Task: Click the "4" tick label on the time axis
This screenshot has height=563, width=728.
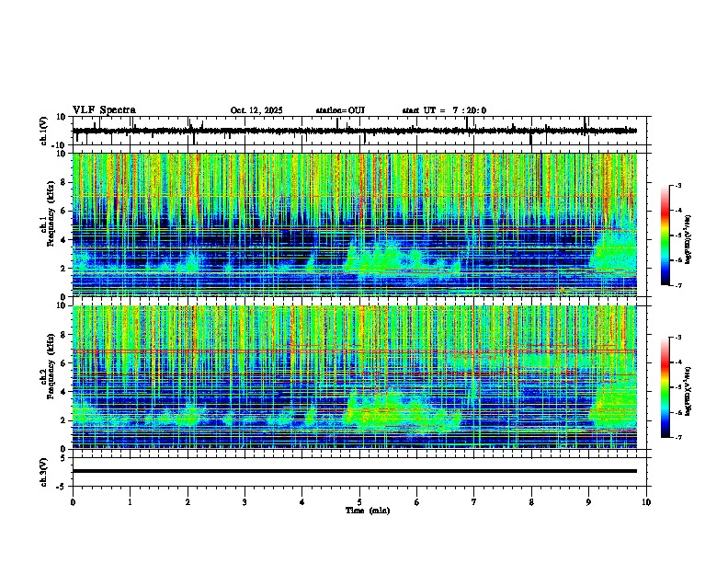Action: click(302, 502)
